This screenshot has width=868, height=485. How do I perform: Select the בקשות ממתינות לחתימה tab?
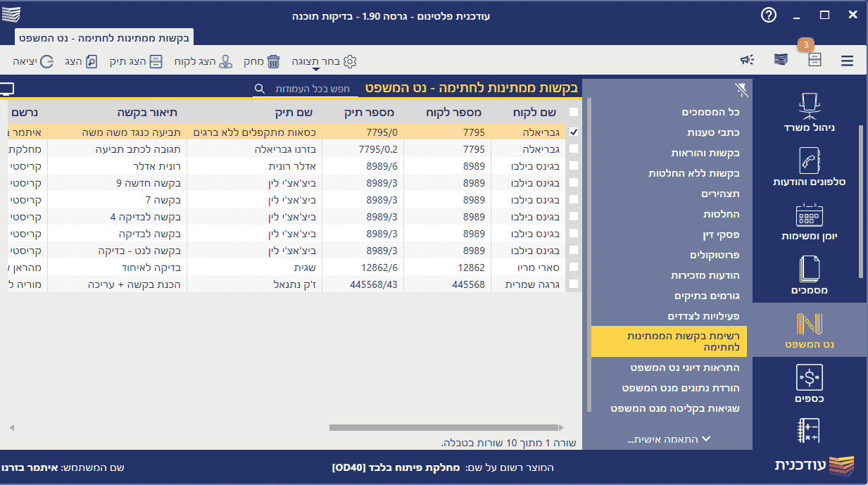coord(103,37)
